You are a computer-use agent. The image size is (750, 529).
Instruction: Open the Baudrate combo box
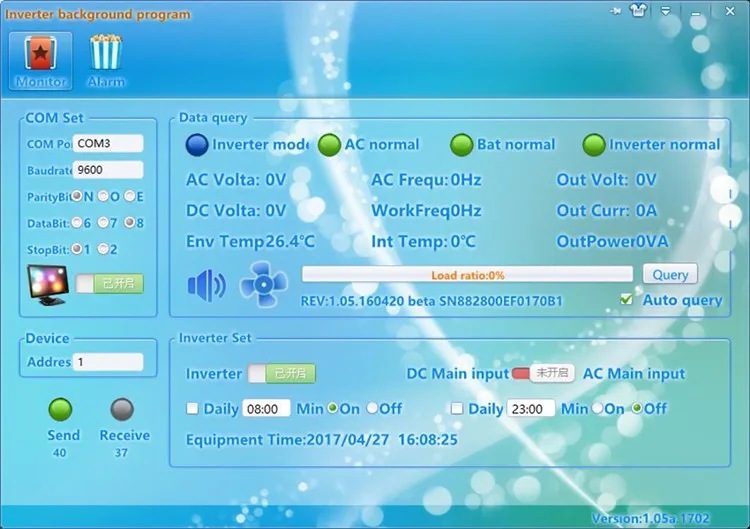108,170
